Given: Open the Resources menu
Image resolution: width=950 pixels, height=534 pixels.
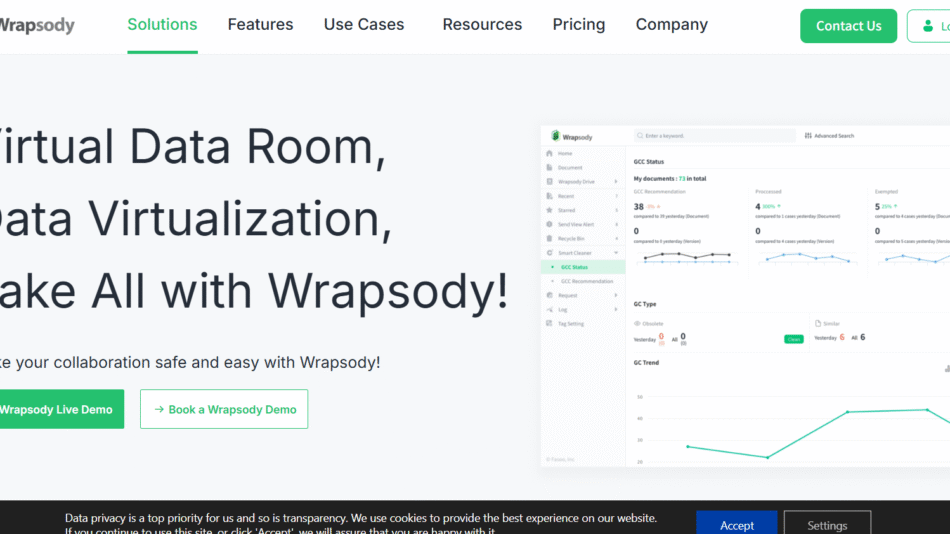Looking at the screenshot, I should click(x=482, y=25).
